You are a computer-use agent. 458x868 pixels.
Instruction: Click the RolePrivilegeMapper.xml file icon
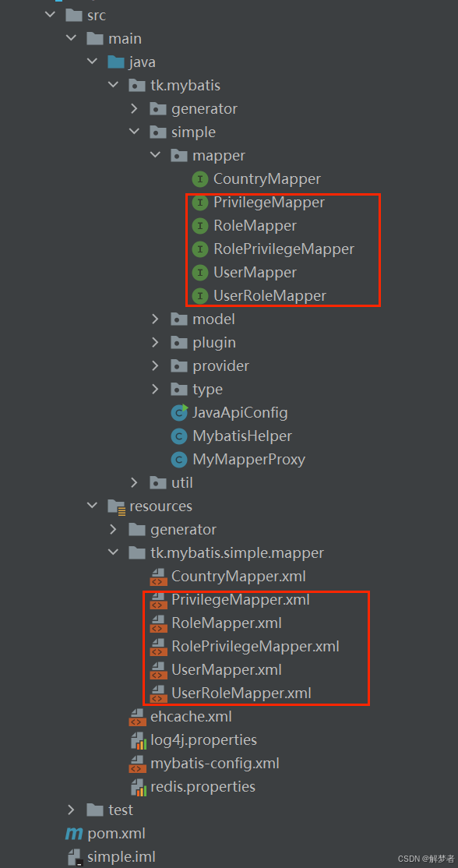pos(158,646)
